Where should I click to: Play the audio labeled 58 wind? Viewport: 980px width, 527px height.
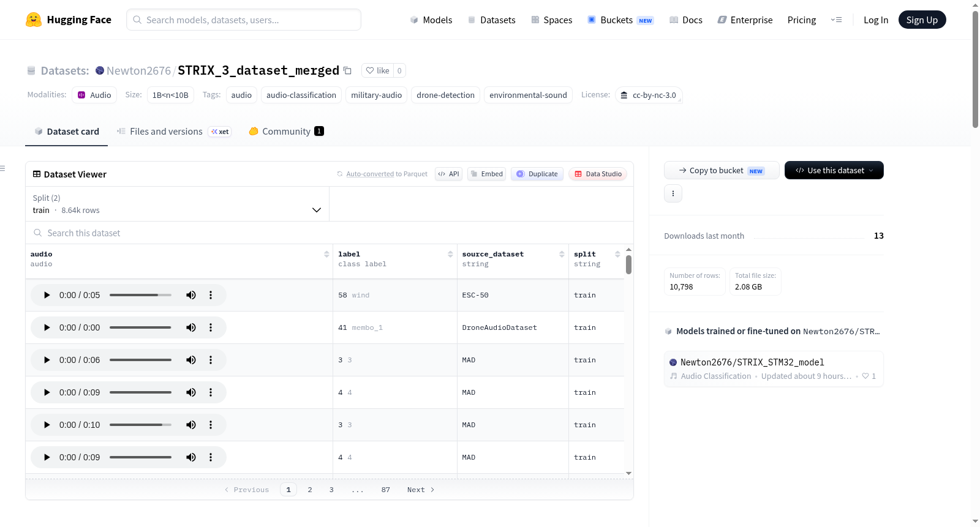point(47,295)
